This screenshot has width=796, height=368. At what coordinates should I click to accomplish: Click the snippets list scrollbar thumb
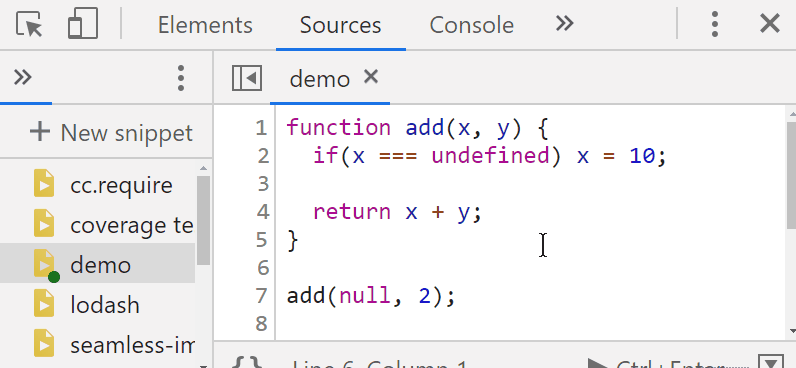tap(203, 220)
